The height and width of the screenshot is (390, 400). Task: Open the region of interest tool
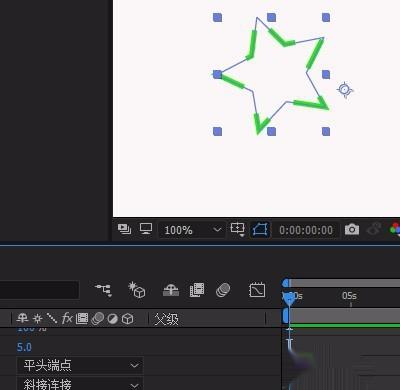click(x=237, y=230)
